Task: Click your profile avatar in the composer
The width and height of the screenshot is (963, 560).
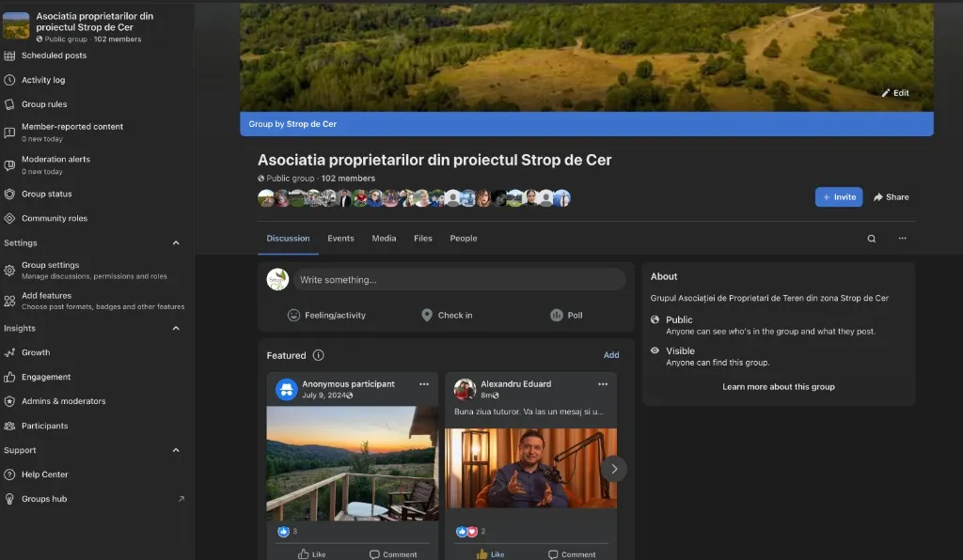Action: [x=277, y=280]
